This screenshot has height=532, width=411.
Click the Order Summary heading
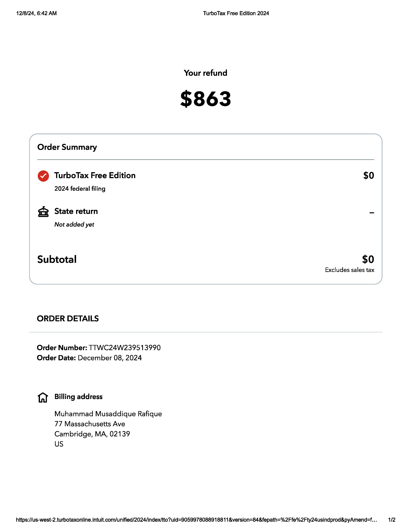(67, 147)
